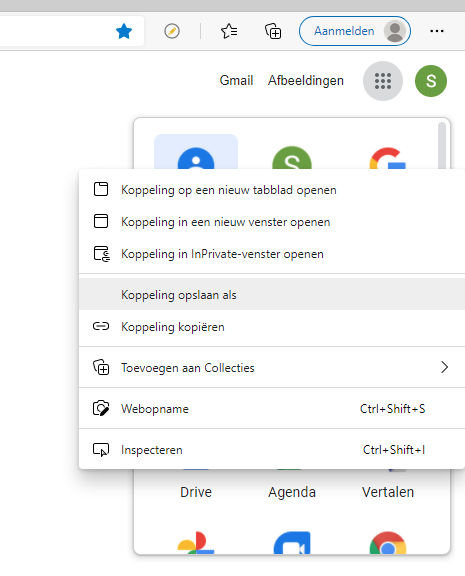Screen dimensions: 465x576
Task: Open the Drive app
Action: pyautogui.click(x=196, y=492)
